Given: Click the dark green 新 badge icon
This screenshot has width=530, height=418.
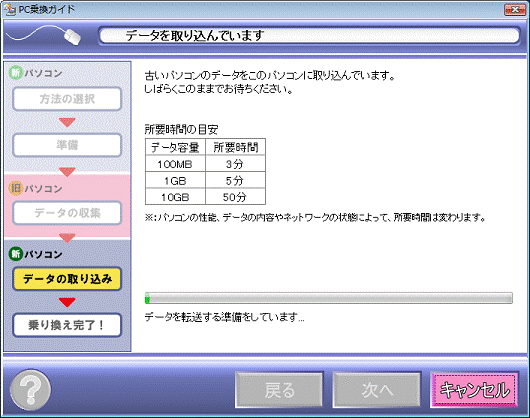Looking at the screenshot, I should [16, 254].
